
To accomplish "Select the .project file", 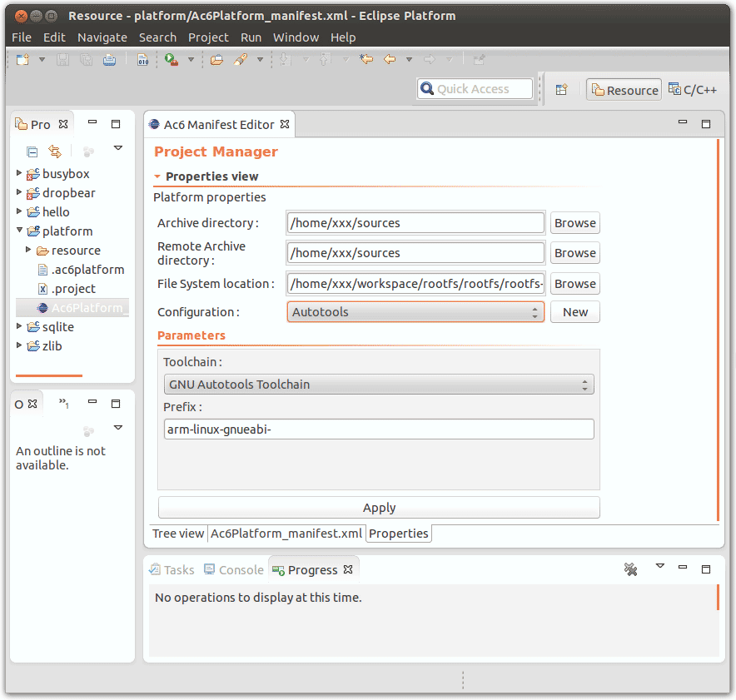I will tap(67, 289).
